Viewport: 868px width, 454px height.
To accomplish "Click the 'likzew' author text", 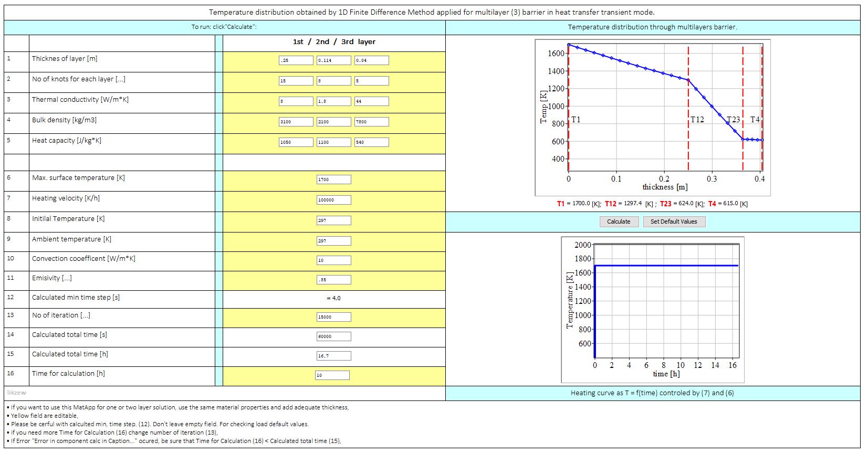I will pyautogui.click(x=16, y=392).
